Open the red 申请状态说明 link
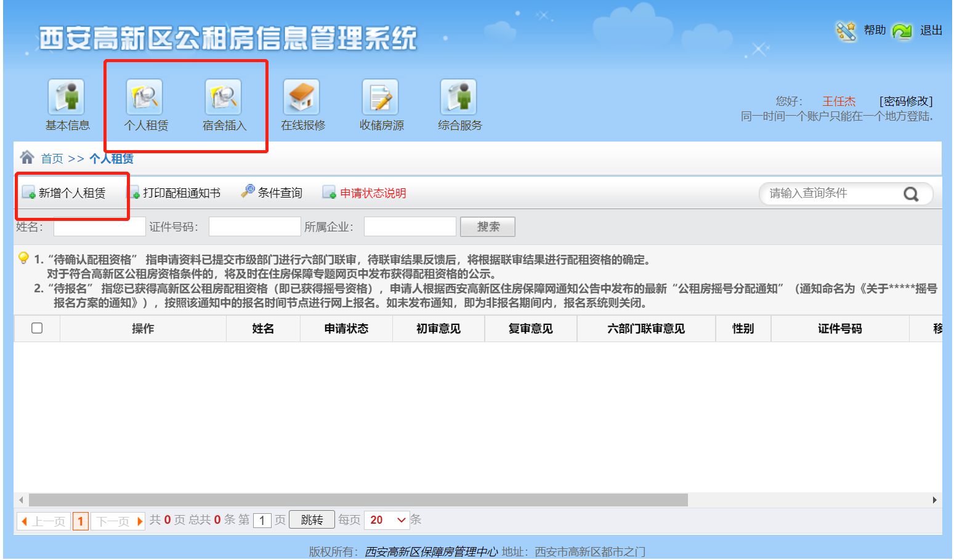The image size is (954, 560). [x=372, y=193]
